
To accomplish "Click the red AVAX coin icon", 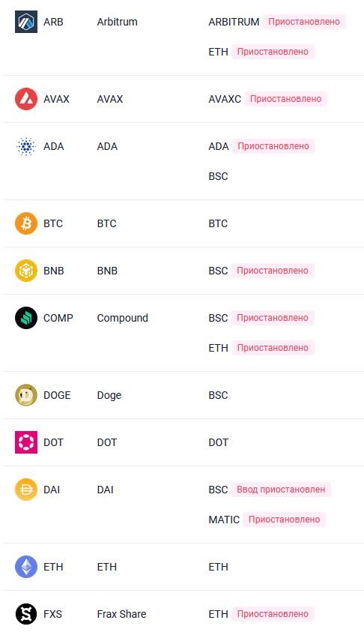I will coord(26,99).
